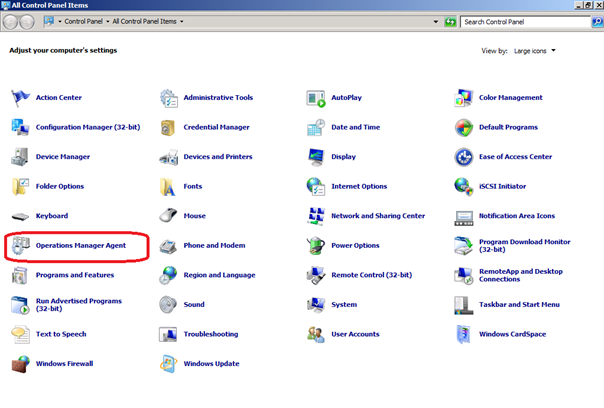Refresh the Control Panel address bar
The image size is (604, 408).
coord(450,22)
